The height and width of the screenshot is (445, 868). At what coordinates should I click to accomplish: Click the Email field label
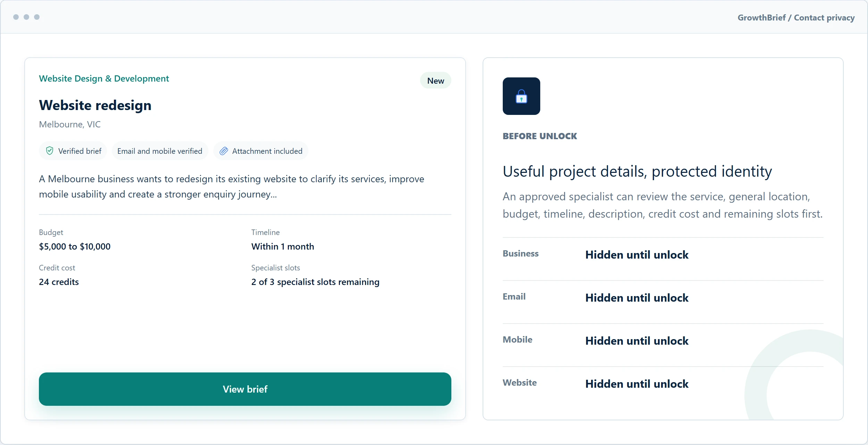click(x=514, y=296)
